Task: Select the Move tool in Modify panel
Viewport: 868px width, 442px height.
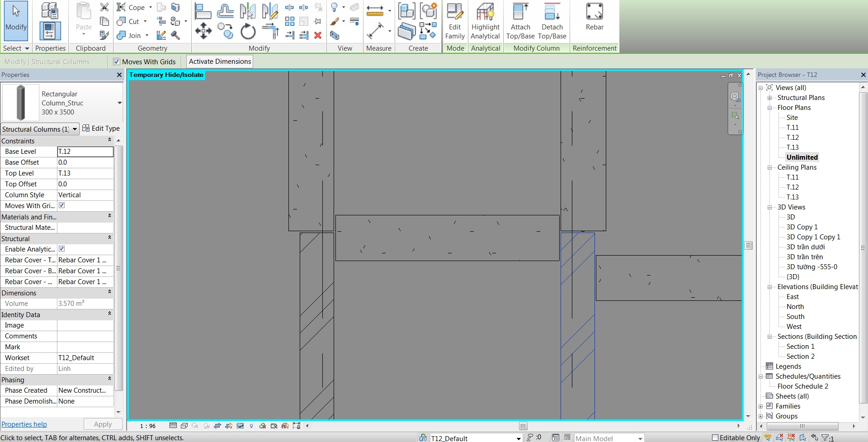Action: 203,31
